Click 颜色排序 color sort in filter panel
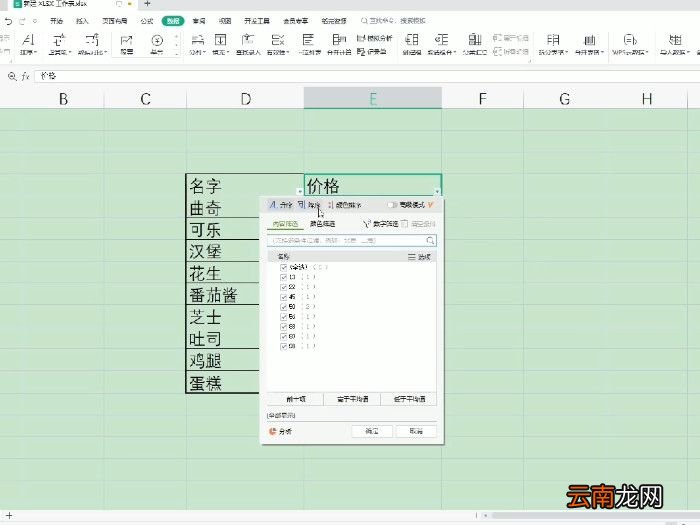This screenshot has width=700, height=525. (345, 205)
